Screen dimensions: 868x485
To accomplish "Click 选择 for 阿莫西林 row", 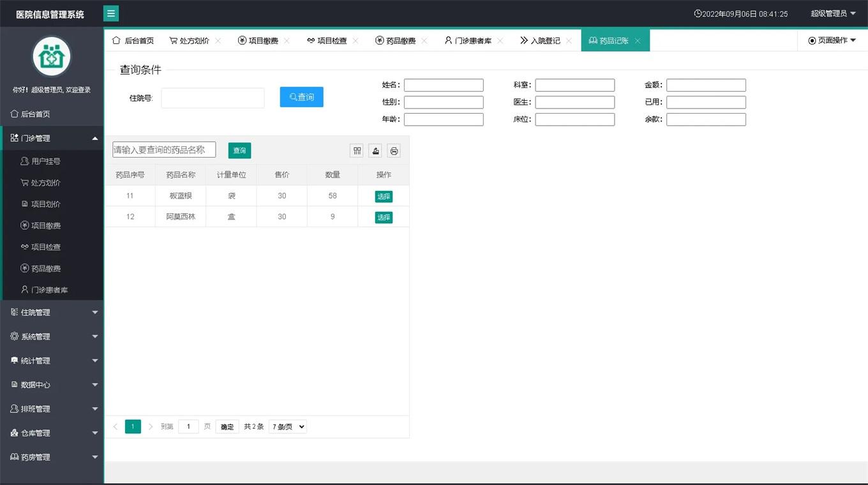I will (x=384, y=218).
